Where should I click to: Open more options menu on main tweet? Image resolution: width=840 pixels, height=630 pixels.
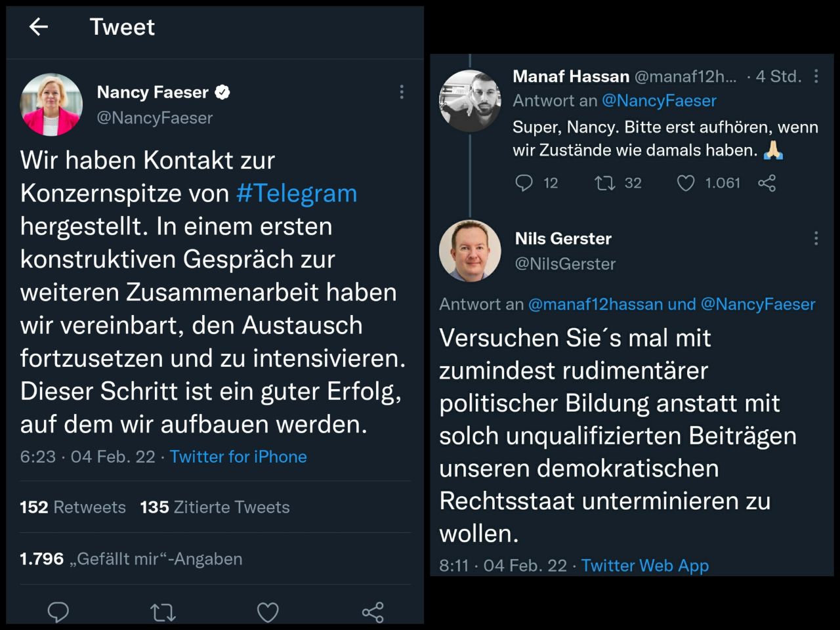402,93
